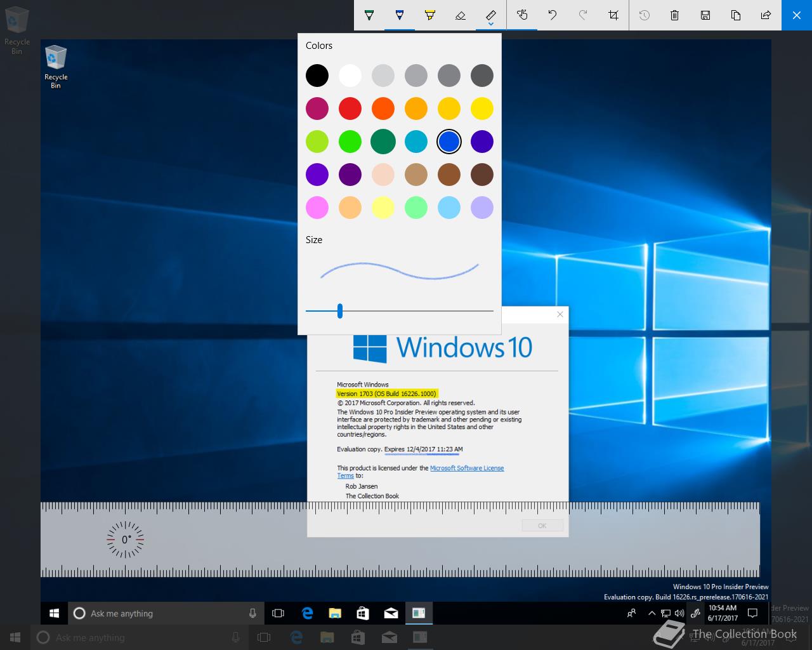812x650 pixels.
Task: Delete the sketch with the trash icon
Action: 675,15
